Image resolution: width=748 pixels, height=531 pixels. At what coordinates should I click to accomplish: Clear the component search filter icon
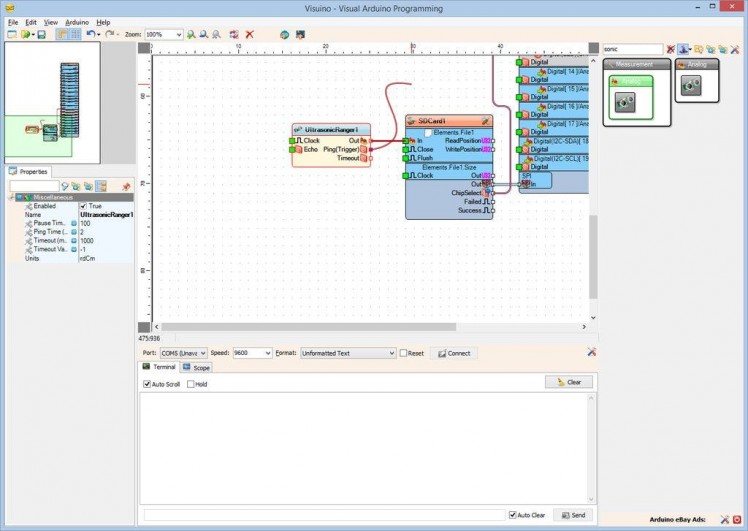[x=671, y=49]
